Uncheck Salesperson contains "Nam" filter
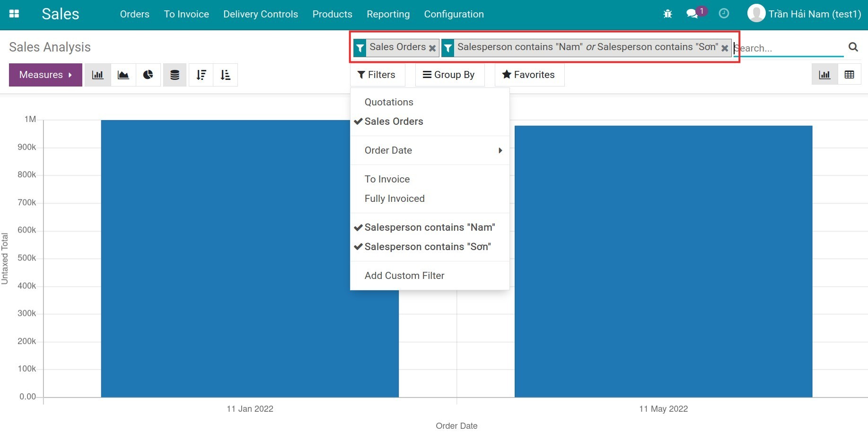The height and width of the screenshot is (434, 868). point(430,227)
